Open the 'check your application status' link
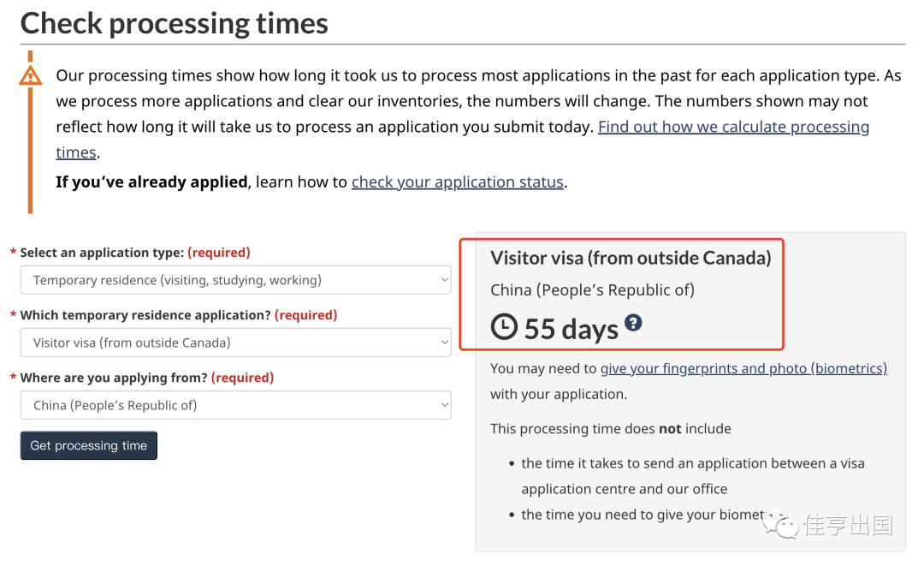 (457, 182)
